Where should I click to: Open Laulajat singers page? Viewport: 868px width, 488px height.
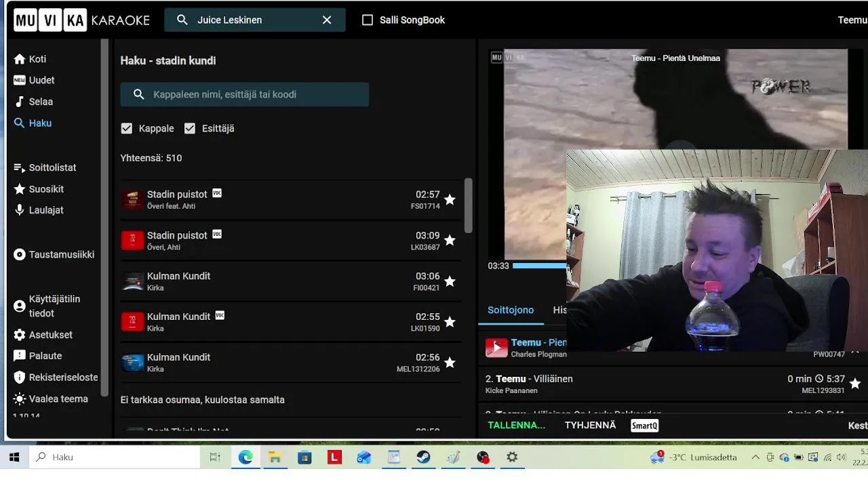pyautogui.click(x=39, y=210)
